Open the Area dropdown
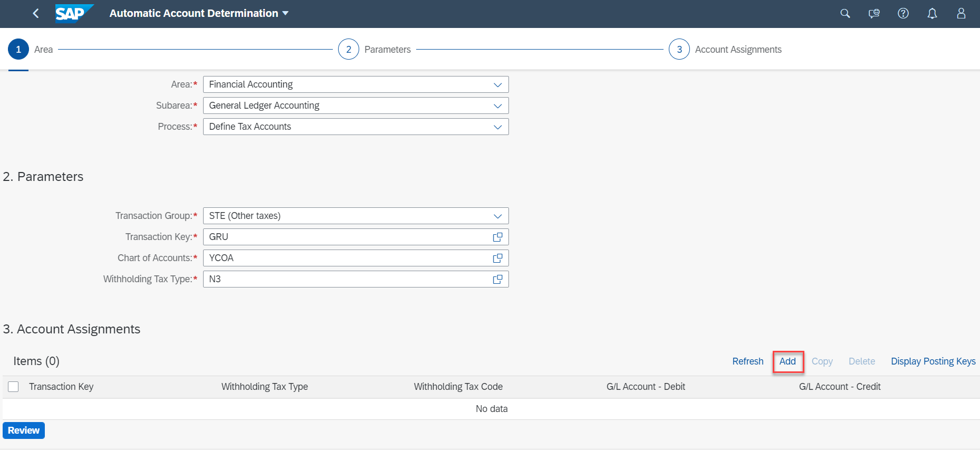The height and width of the screenshot is (450, 980). 497,84
